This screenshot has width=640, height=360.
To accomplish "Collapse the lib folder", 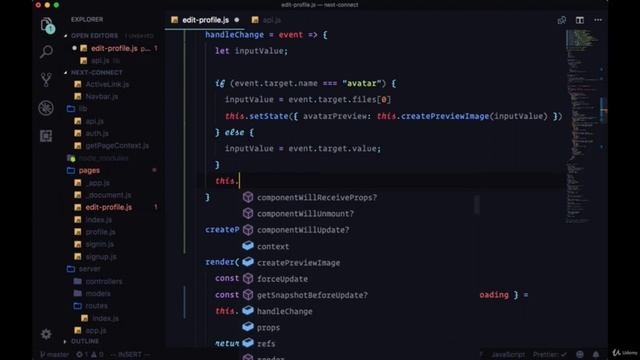I will pyautogui.click(x=83, y=109).
